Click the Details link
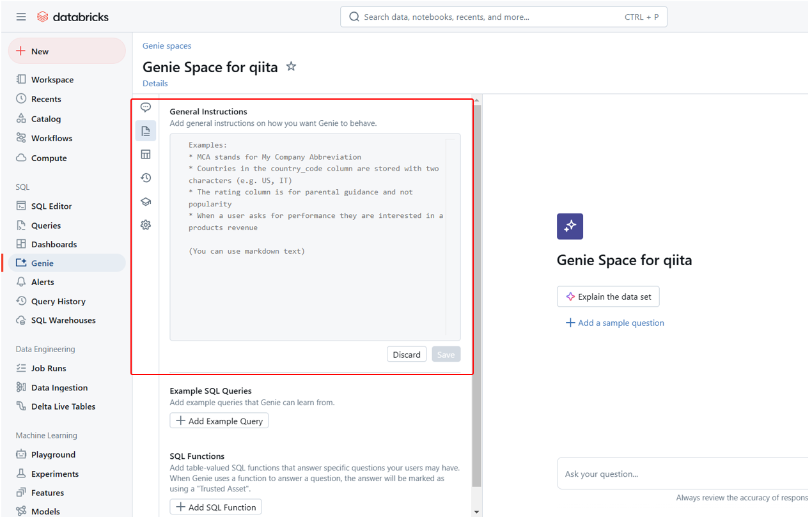Image resolution: width=812 pixels, height=517 pixels. tap(155, 84)
